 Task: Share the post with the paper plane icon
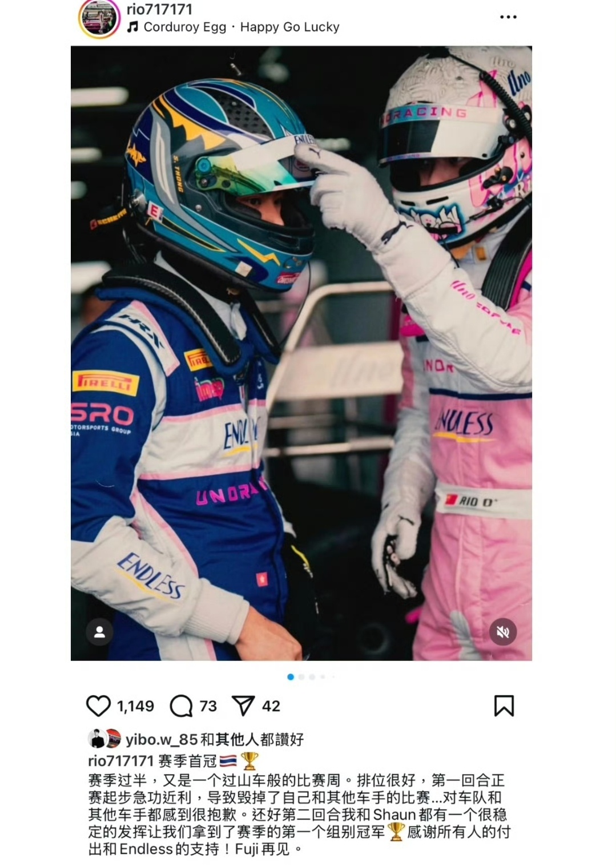pyautogui.click(x=243, y=706)
